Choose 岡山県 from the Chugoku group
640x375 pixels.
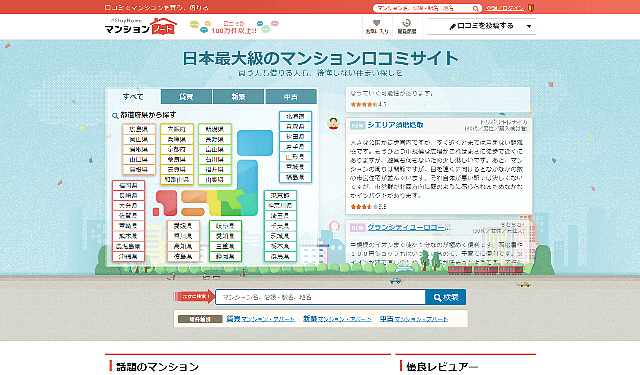point(139,140)
